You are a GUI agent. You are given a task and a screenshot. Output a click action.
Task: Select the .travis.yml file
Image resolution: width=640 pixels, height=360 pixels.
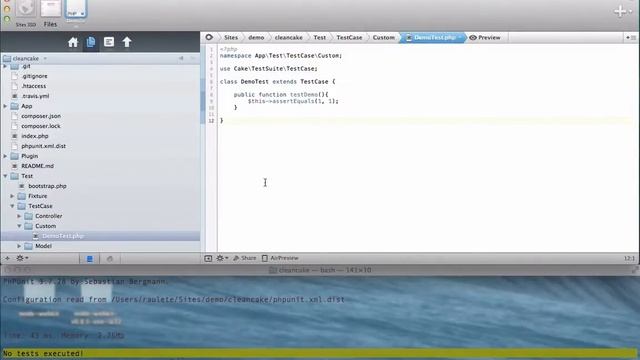click(x=35, y=96)
